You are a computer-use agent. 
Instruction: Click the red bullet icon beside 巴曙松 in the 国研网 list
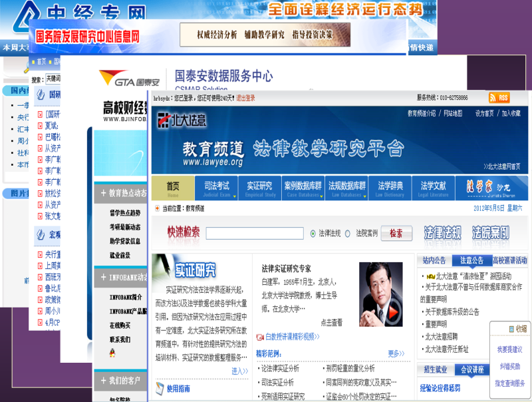[x=40, y=137]
